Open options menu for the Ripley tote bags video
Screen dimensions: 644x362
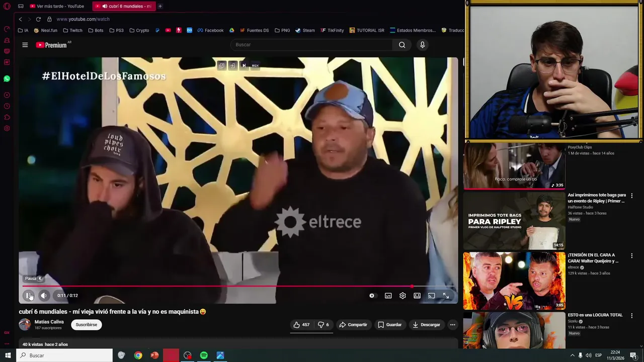pos(632,196)
